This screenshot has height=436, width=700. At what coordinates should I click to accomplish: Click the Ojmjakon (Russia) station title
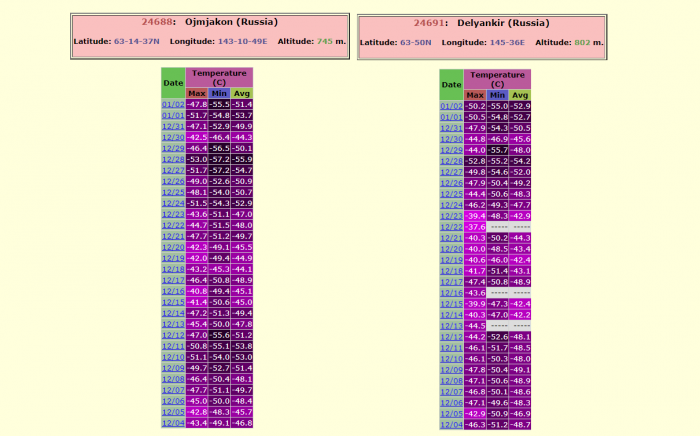point(232,21)
